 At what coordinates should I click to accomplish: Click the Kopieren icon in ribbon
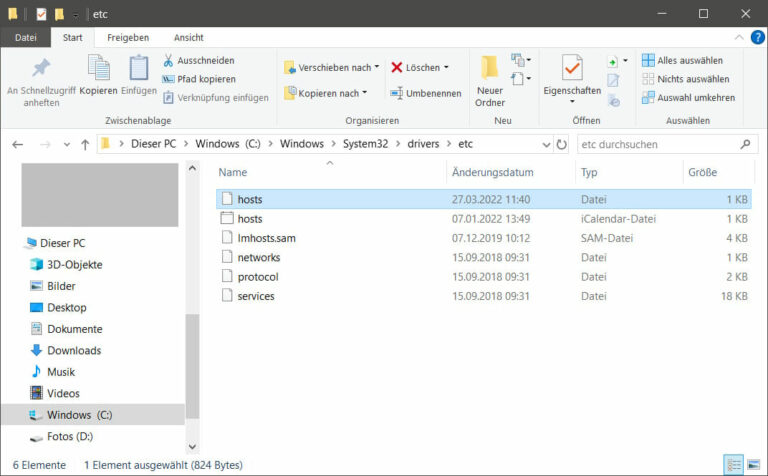(x=98, y=67)
